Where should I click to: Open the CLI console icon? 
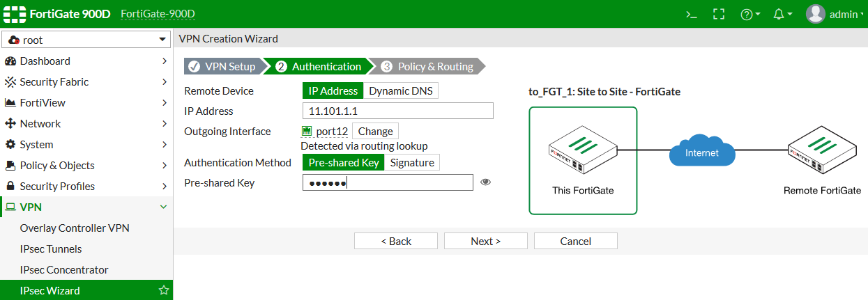pyautogui.click(x=691, y=14)
